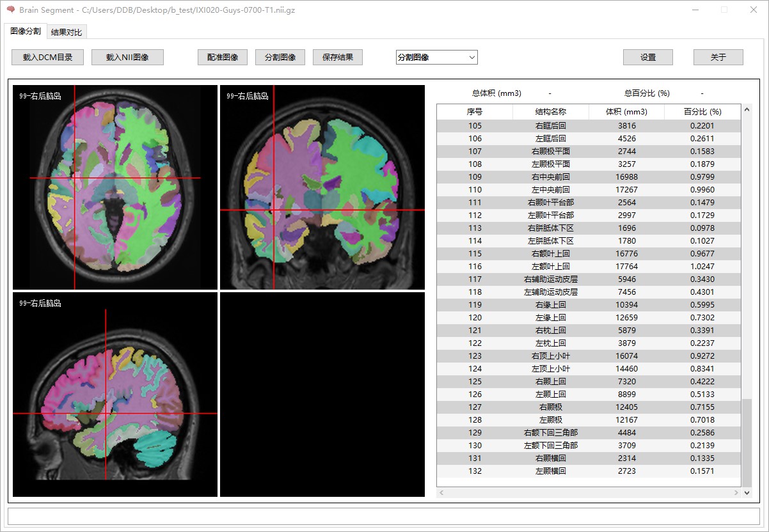Open the 结果对比 tab
769x532 pixels.
click(67, 32)
